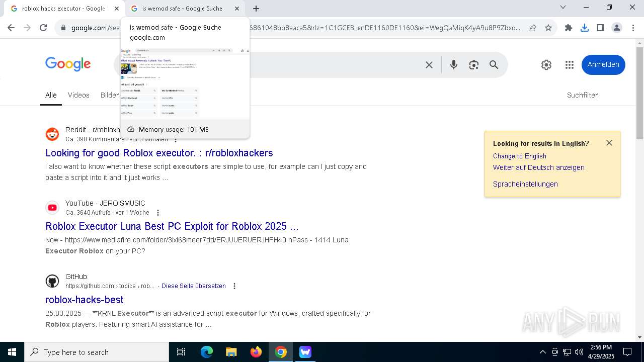The height and width of the screenshot is (362, 644).
Task: Click the Windows taskbar search box
Action: pyautogui.click(x=97, y=352)
